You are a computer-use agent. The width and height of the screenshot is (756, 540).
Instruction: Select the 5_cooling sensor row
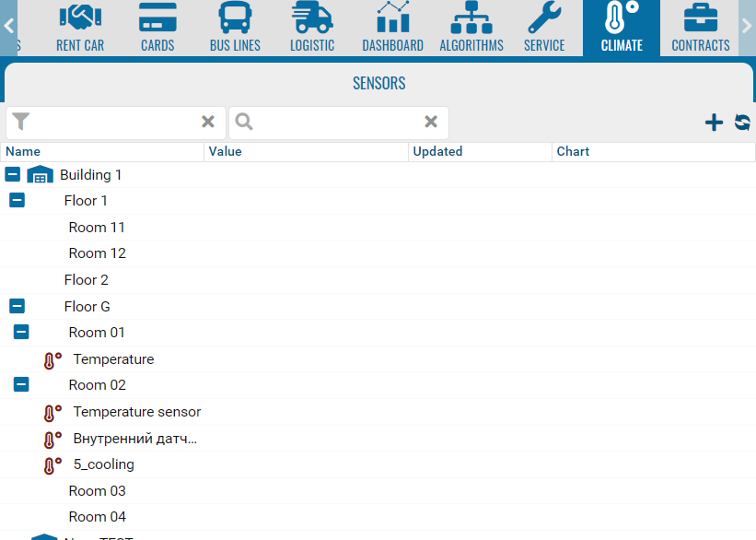(104, 464)
